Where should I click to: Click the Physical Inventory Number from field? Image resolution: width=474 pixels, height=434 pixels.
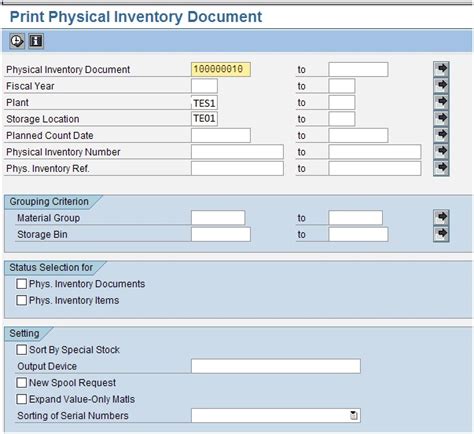237,152
